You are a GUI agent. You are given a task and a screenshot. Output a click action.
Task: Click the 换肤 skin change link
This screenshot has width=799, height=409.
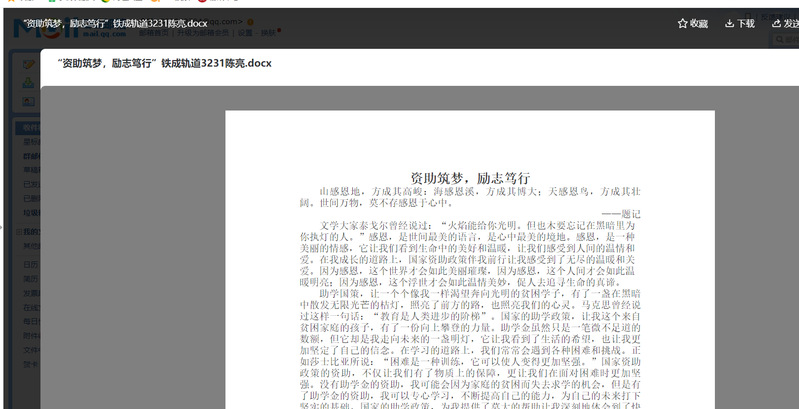[x=267, y=33]
